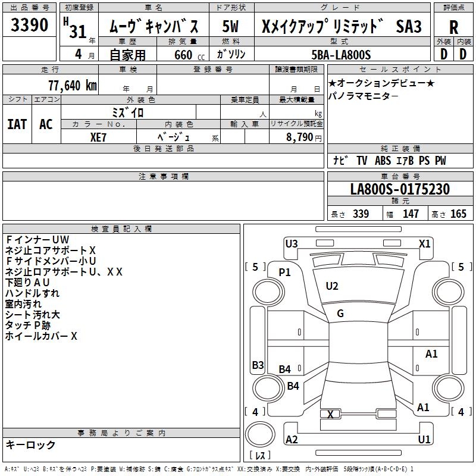Click the 検査員記入欄 header
Image resolution: width=476 pixels, height=476 pixels.
coord(121,229)
